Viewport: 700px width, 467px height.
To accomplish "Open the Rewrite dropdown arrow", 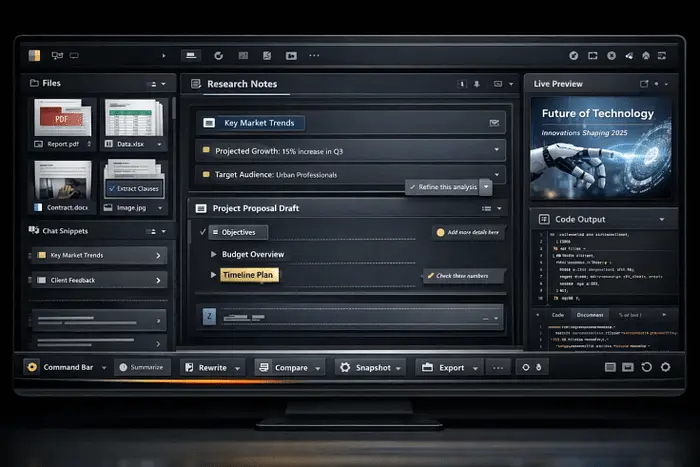I will click(238, 368).
